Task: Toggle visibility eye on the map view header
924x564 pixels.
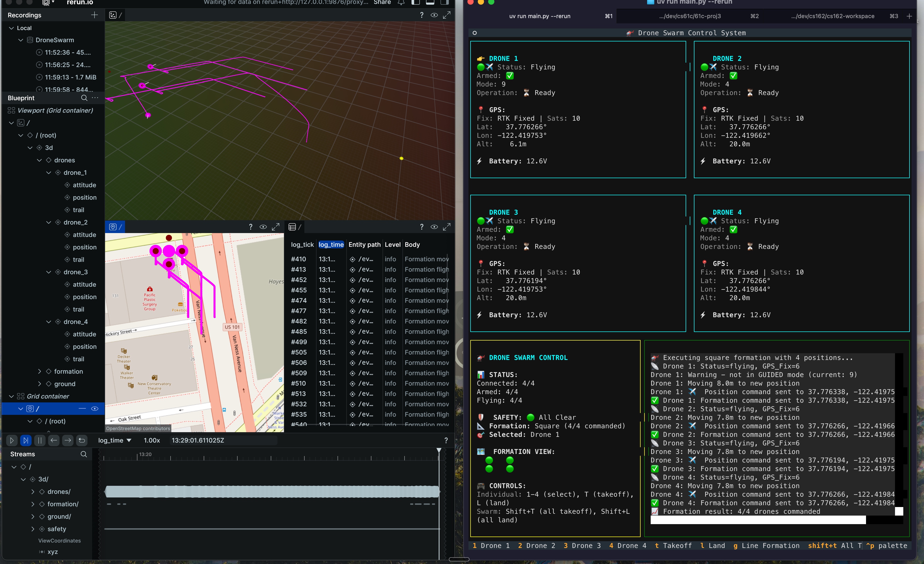Action: (x=263, y=227)
